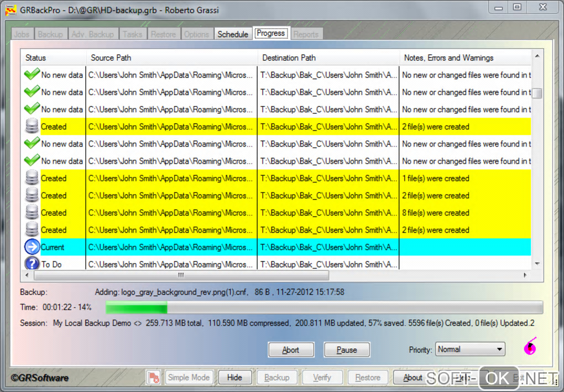Click the Destination Path column header

(328, 58)
